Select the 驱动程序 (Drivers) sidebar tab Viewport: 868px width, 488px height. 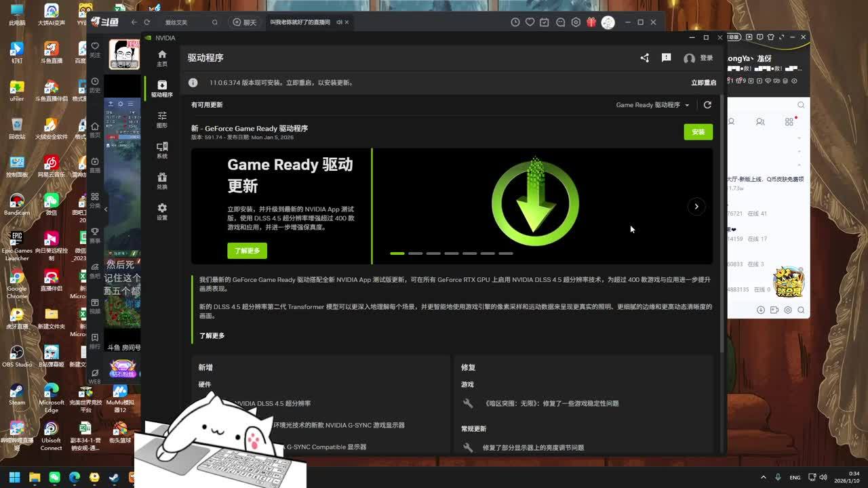point(162,88)
